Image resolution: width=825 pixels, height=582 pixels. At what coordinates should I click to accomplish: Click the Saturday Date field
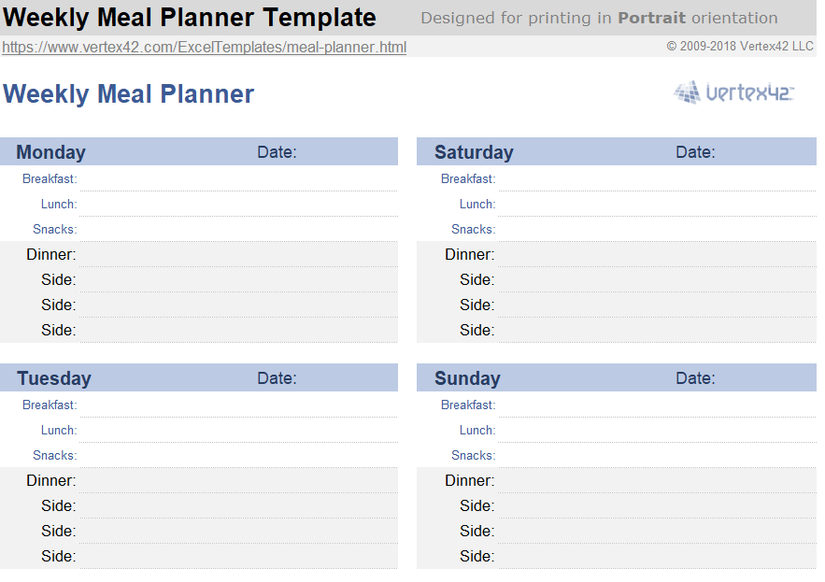click(764, 152)
